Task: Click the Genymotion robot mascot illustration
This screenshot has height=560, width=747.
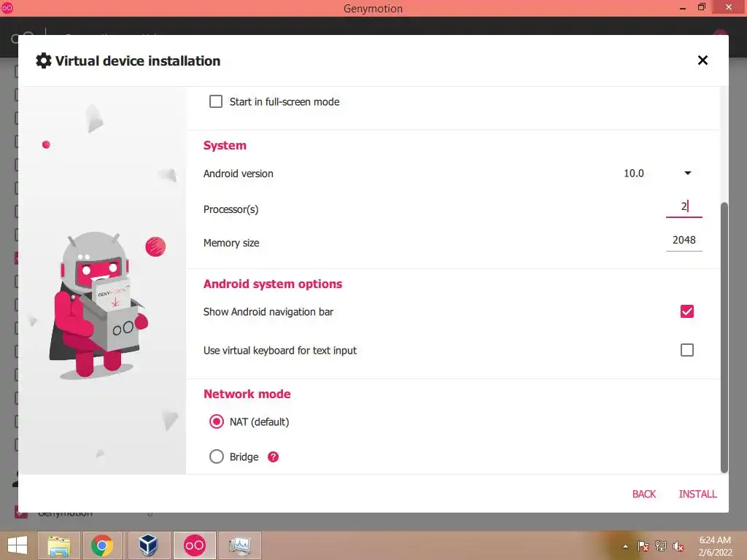Action: (98, 305)
